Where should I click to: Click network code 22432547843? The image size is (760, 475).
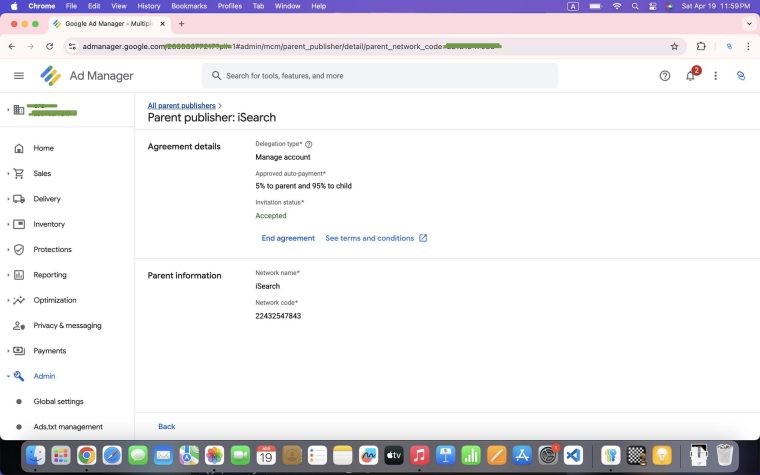(278, 316)
